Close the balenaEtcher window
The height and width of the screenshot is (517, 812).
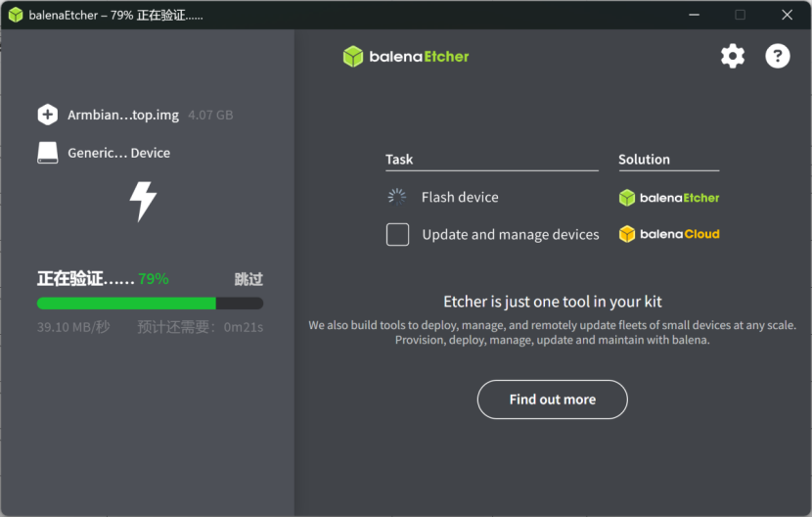point(787,15)
